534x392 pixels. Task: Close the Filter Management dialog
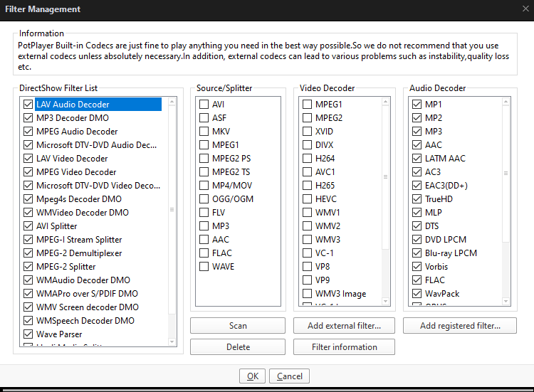pyautogui.click(x=525, y=9)
